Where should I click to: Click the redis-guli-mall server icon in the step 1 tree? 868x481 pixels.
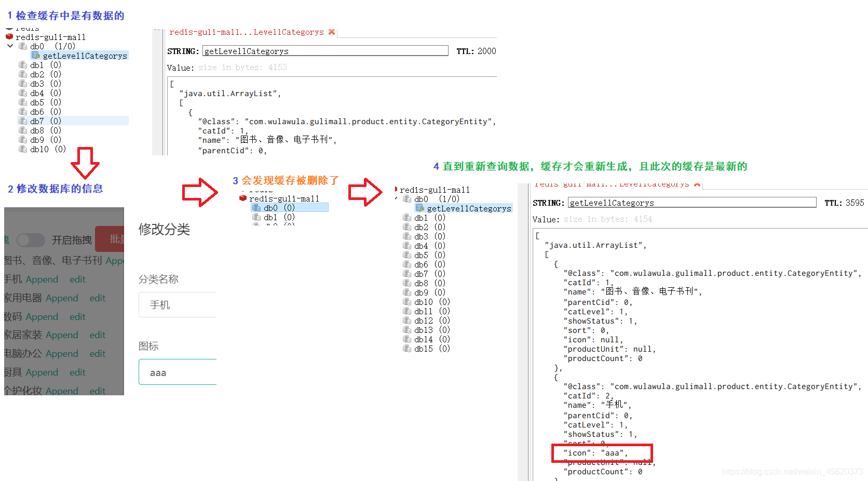[9, 37]
